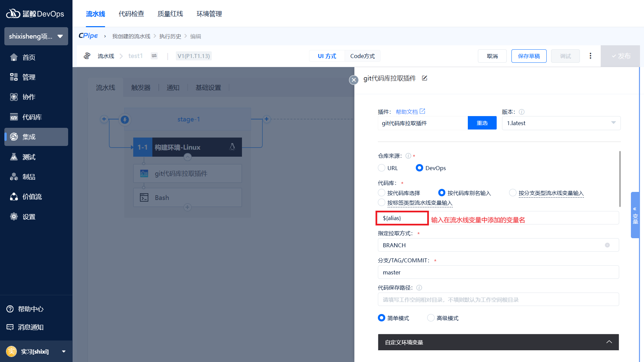This screenshot has height=362, width=644.
Task: Click the edit pencil icon beside plugin title
Action: (425, 78)
